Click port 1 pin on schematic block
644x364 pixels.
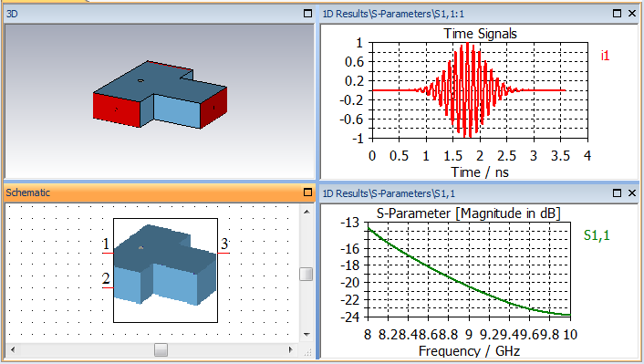click(108, 253)
